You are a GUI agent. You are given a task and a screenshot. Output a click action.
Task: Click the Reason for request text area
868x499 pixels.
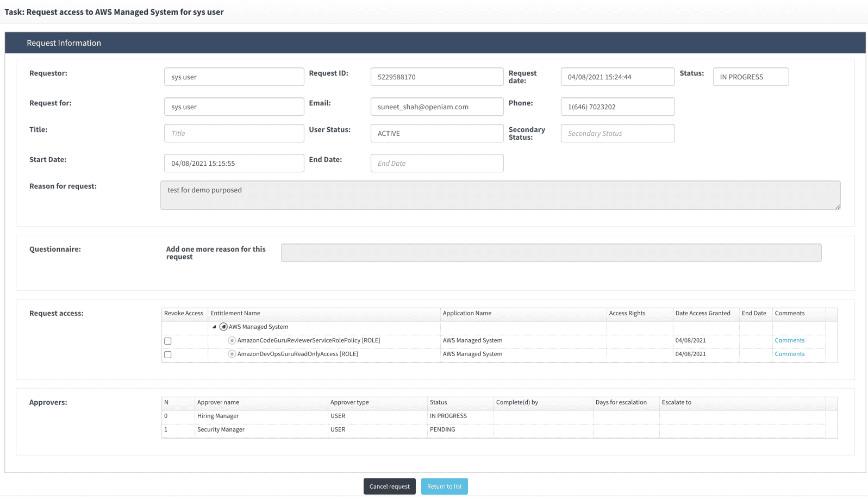(x=500, y=196)
